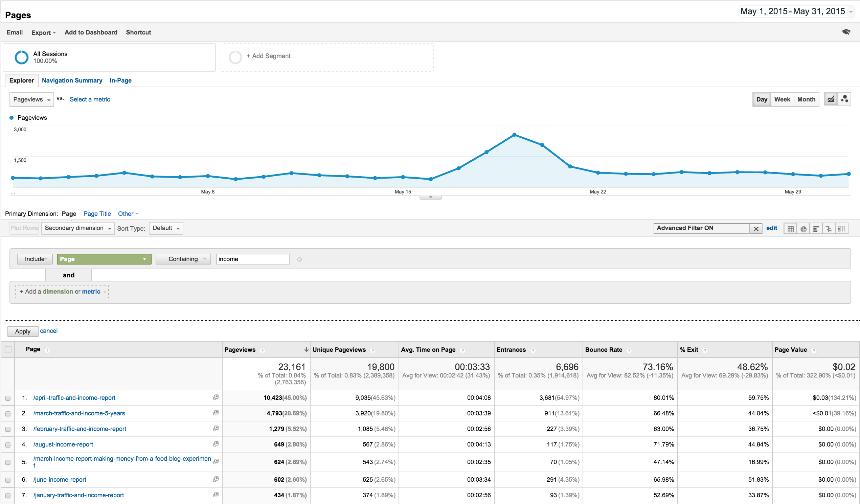Switch to the Navigation Summary tab
Screen dimensions: 860x504
(72, 81)
